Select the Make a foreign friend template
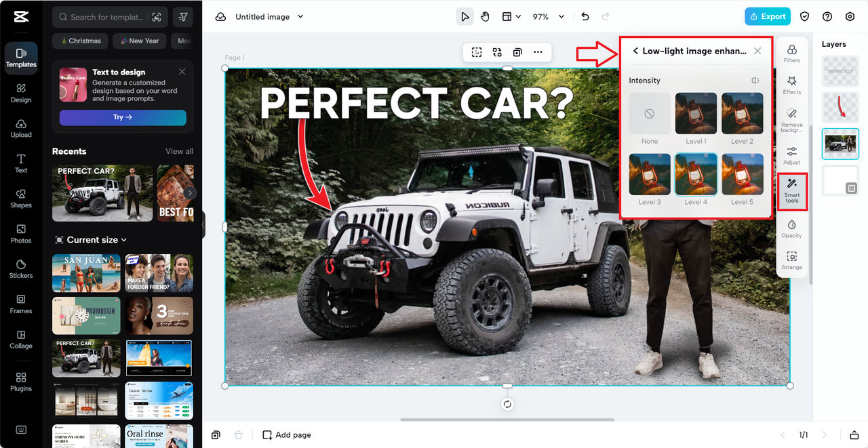This screenshot has height=448, width=868. click(159, 273)
